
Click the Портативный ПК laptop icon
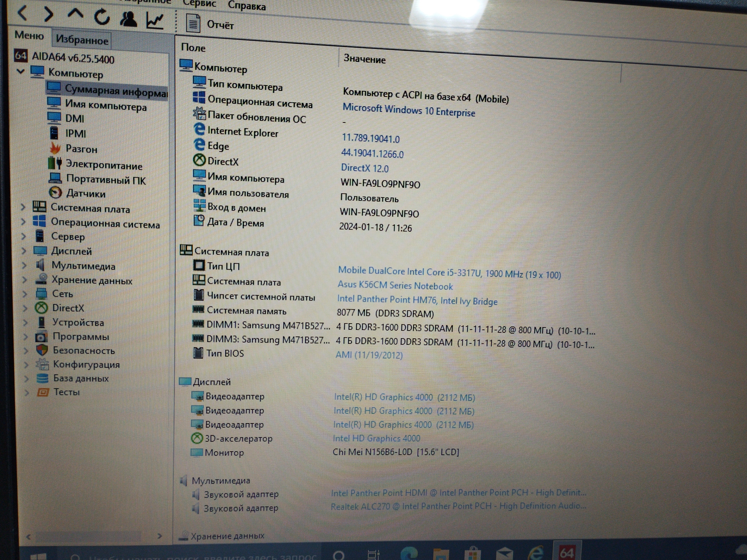pos(55,178)
